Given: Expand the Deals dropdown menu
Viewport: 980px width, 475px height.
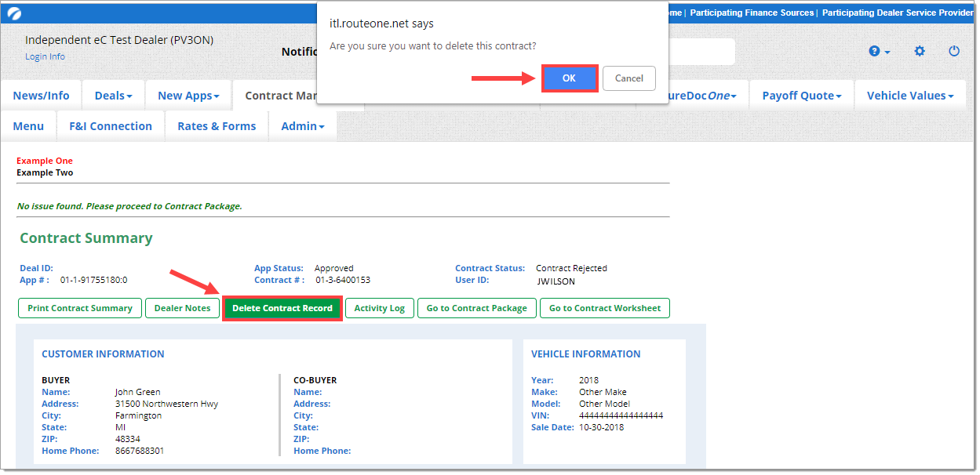Looking at the screenshot, I should coord(113,96).
